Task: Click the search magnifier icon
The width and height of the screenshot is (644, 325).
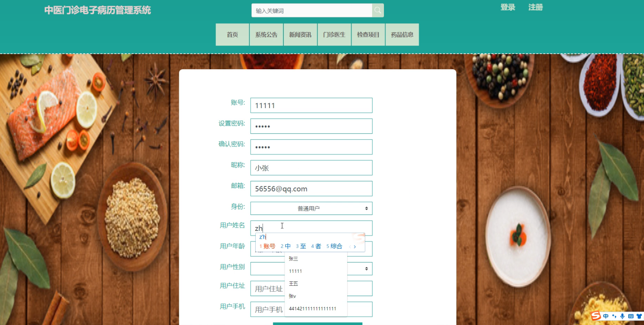Action: [x=378, y=11]
